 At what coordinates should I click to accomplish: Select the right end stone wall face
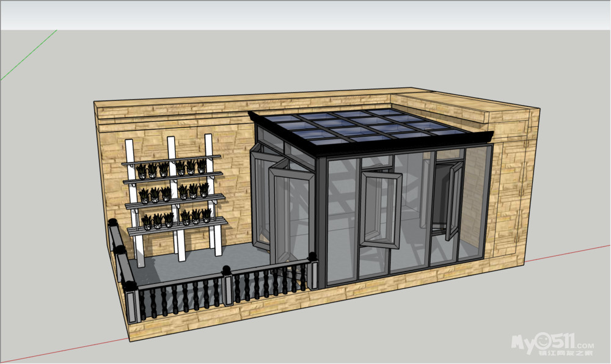point(513,189)
